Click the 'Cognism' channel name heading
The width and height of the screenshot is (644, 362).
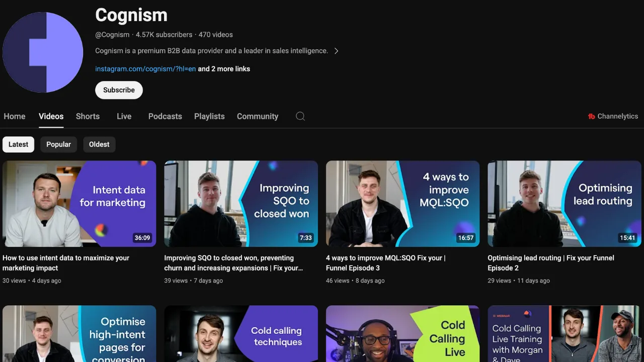pyautogui.click(x=131, y=15)
